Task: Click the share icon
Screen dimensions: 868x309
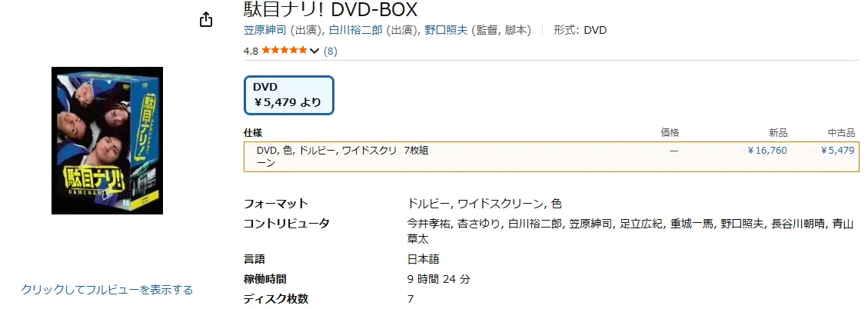Action: coord(206,20)
